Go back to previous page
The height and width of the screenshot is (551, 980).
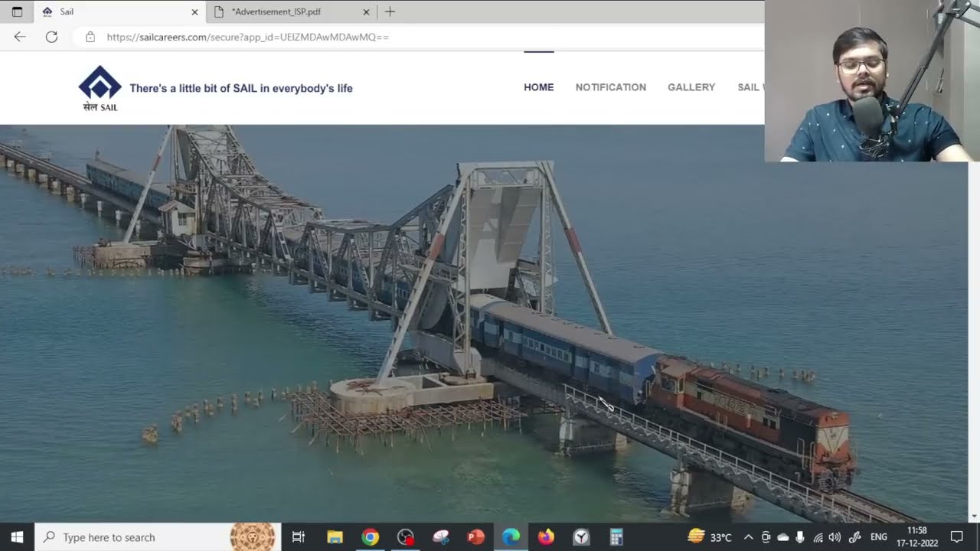[20, 37]
